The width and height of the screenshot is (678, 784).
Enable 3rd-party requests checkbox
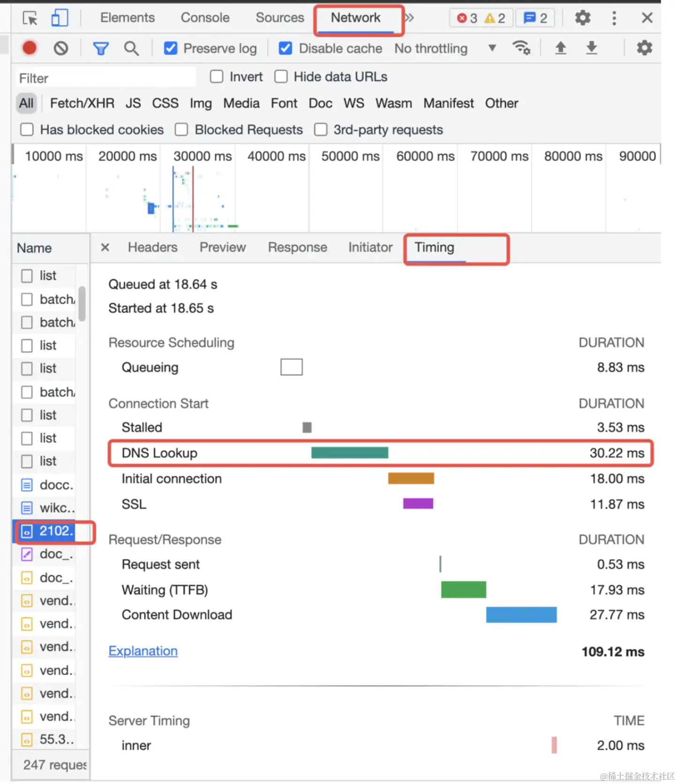(321, 129)
